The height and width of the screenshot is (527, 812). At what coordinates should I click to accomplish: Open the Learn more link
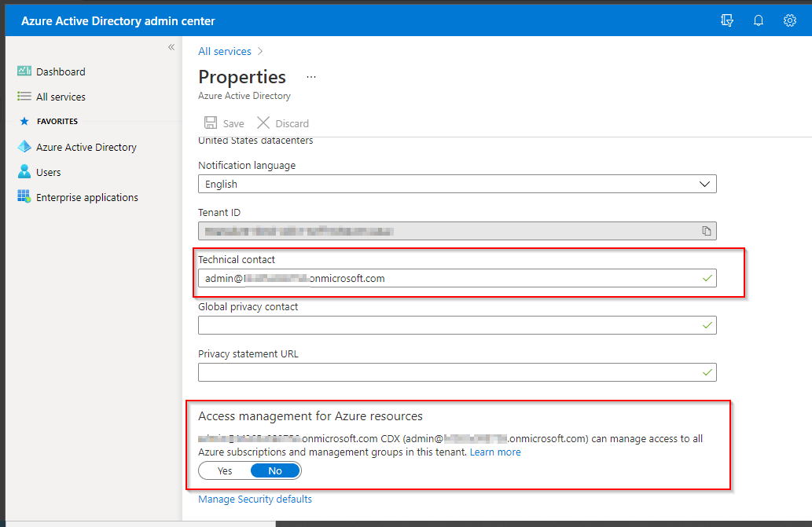[495, 452]
